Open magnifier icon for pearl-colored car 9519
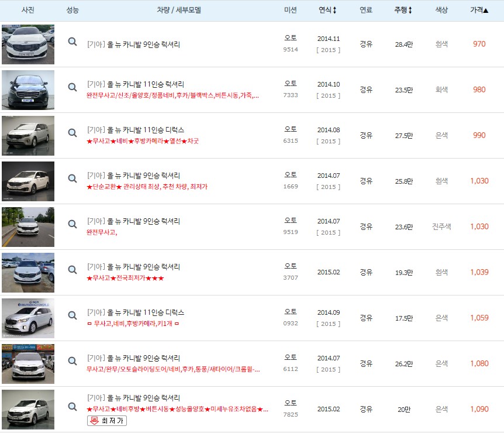 pyautogui.click(x=73, y=224)
